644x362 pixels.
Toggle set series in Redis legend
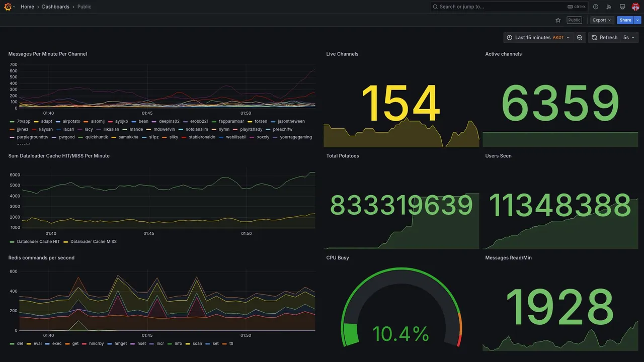point(216,343)
